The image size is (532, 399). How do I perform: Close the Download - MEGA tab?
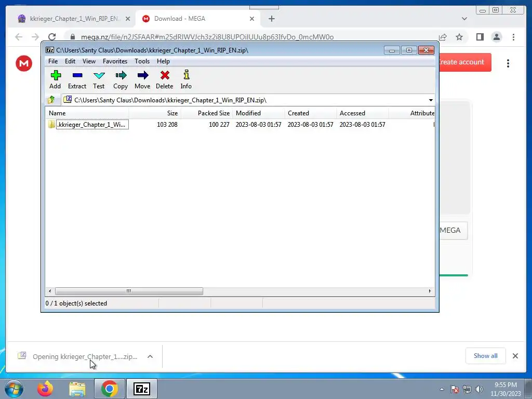click(x=252, y=19)
